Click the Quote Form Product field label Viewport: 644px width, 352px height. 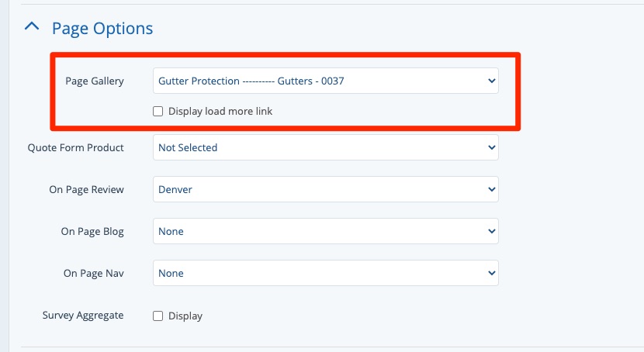pos(76,147)
